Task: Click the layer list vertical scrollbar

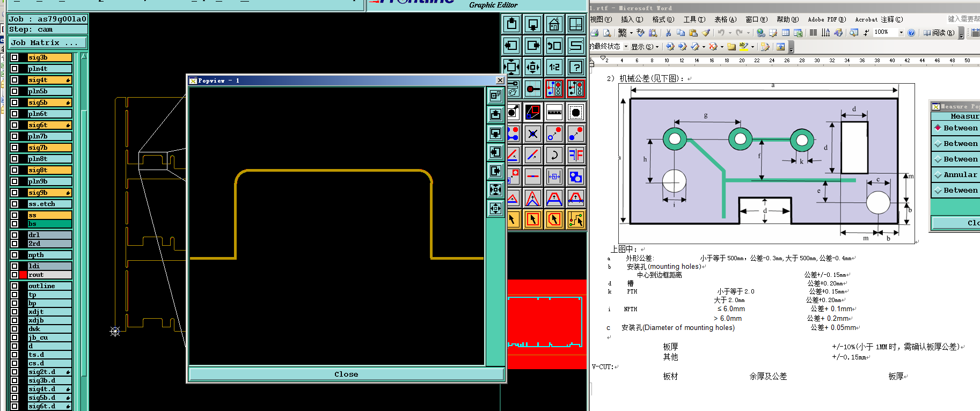Action: 83,231
